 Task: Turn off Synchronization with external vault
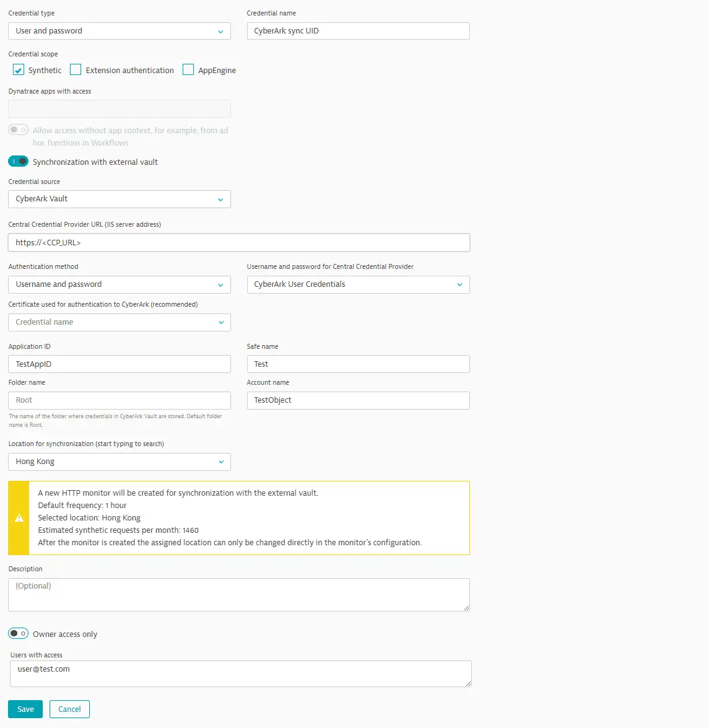(x=19, y=162)
